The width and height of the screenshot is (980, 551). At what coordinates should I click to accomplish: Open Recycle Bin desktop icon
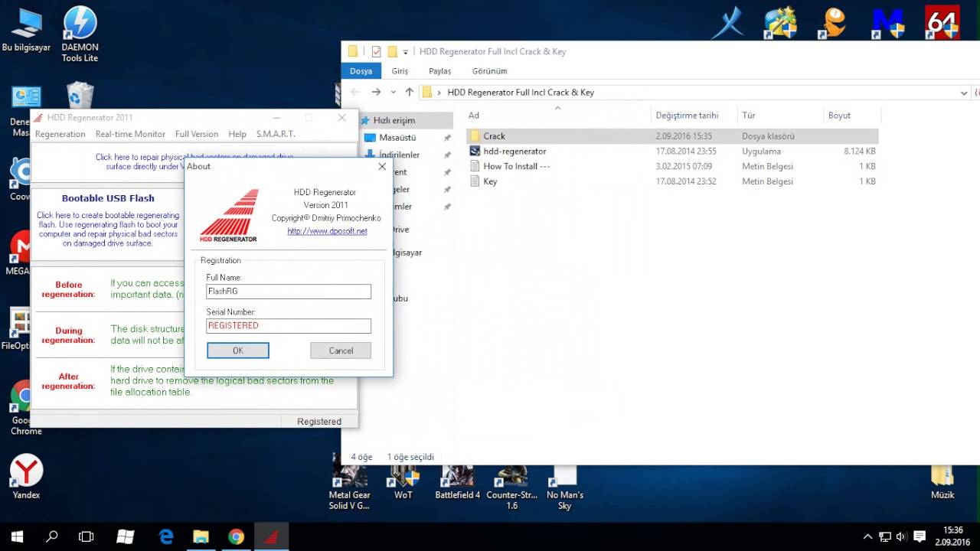pyautogui.click(x=80, y=96)
